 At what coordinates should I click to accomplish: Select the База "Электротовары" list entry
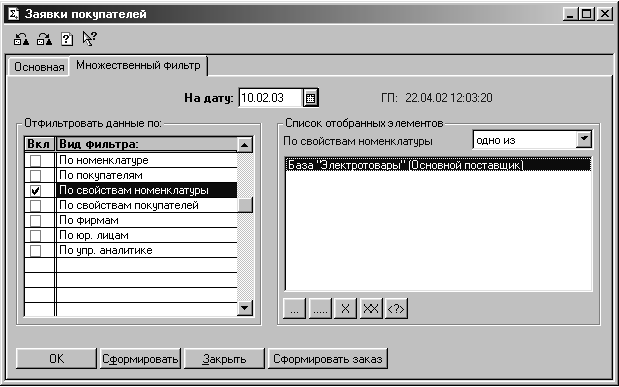pos(438,165)
